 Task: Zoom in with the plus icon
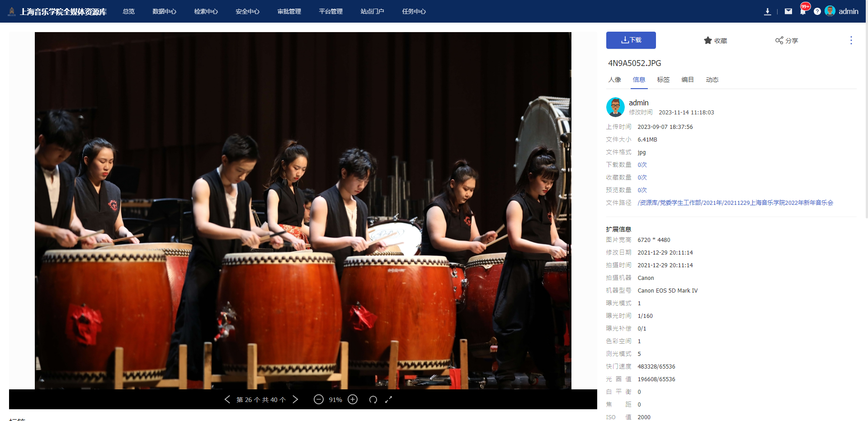coord(353,399)
